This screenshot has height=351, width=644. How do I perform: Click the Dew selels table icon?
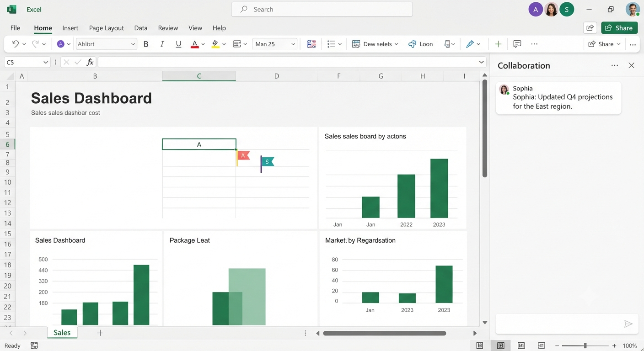pos(356,44)
